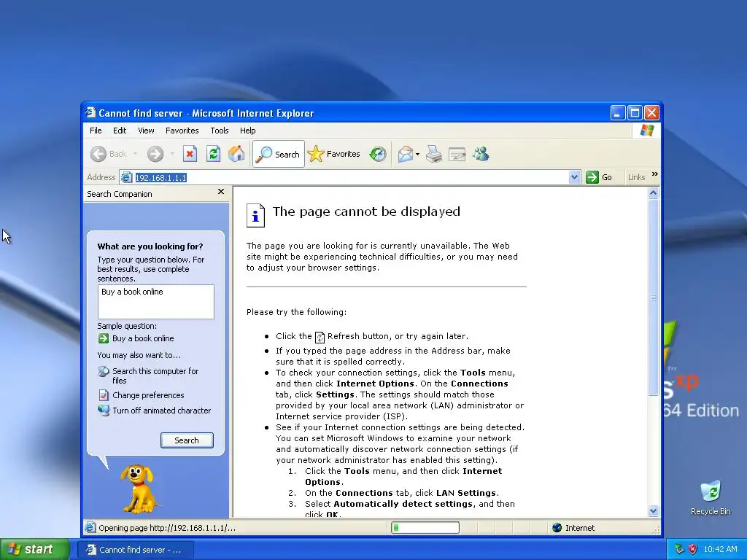747x560 pixels.
Task: Click the info icon beside page heading
Action: pyautogui.click(x=255, y=215)
